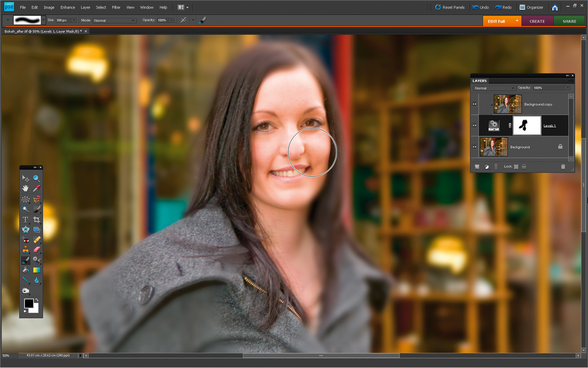Screen dimensions: 588x368
Task: Open the Enhance menu
Action: pos(68,7)
